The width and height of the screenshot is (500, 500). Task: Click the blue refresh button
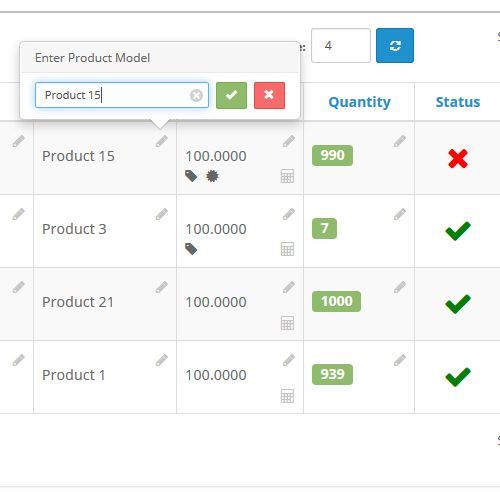(x=395, y=45)
